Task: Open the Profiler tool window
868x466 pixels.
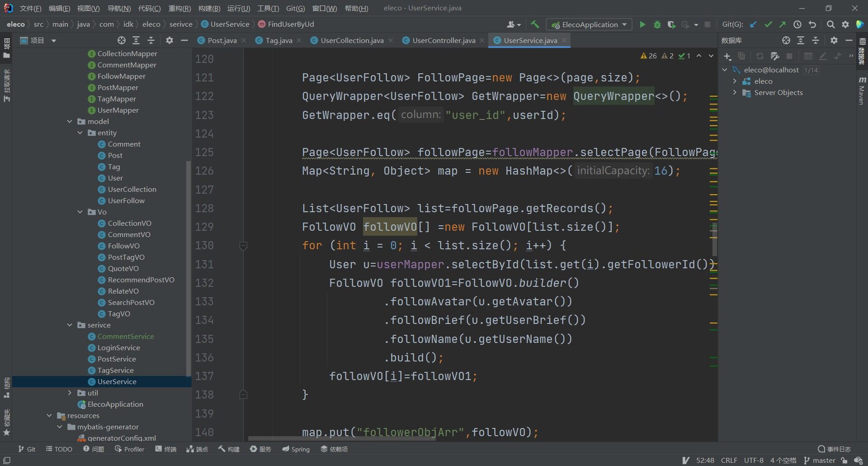Action: point(129,449)
